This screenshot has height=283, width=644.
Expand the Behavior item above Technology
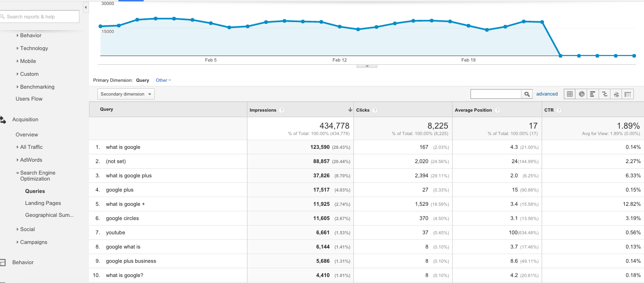point(17,35)
